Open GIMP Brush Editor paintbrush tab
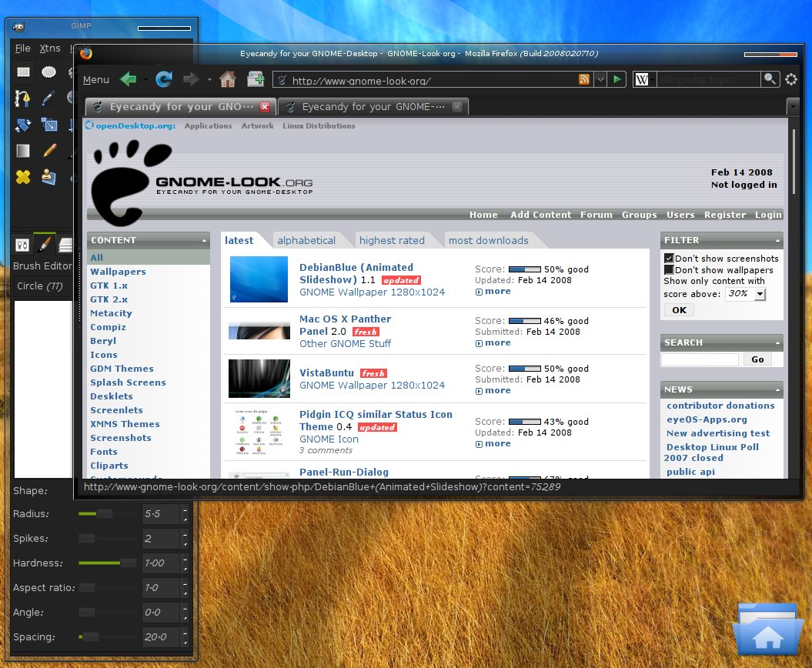This screenshot has width=812, height=668. [45, 244]
